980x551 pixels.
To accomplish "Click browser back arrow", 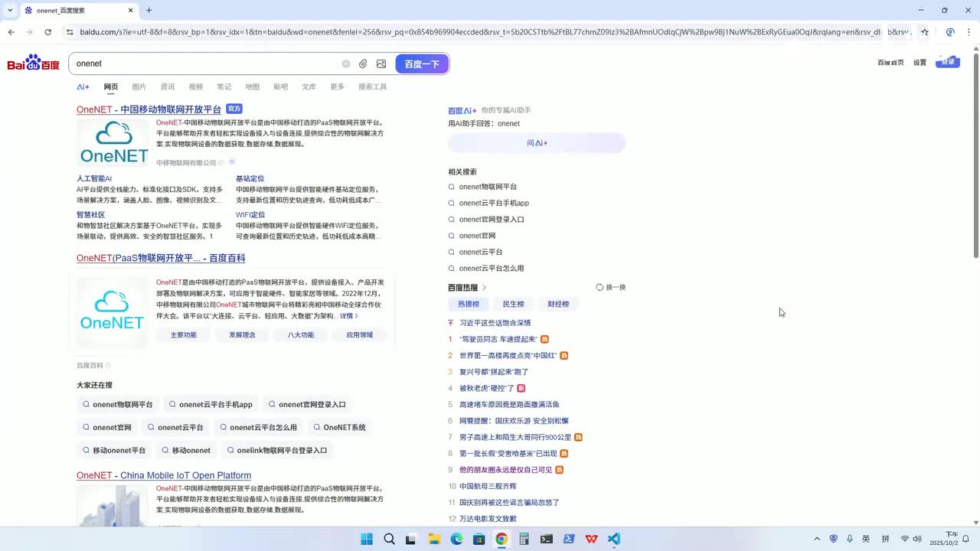I will coord(11,32).
